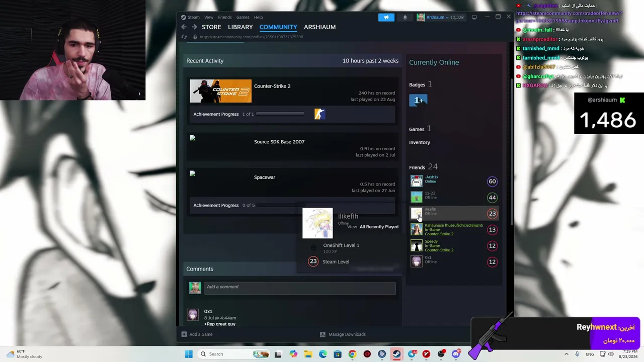Switch to the STORE tab
Image resolution: width=644 pixels, height=362 pixels.
point(211,27)
